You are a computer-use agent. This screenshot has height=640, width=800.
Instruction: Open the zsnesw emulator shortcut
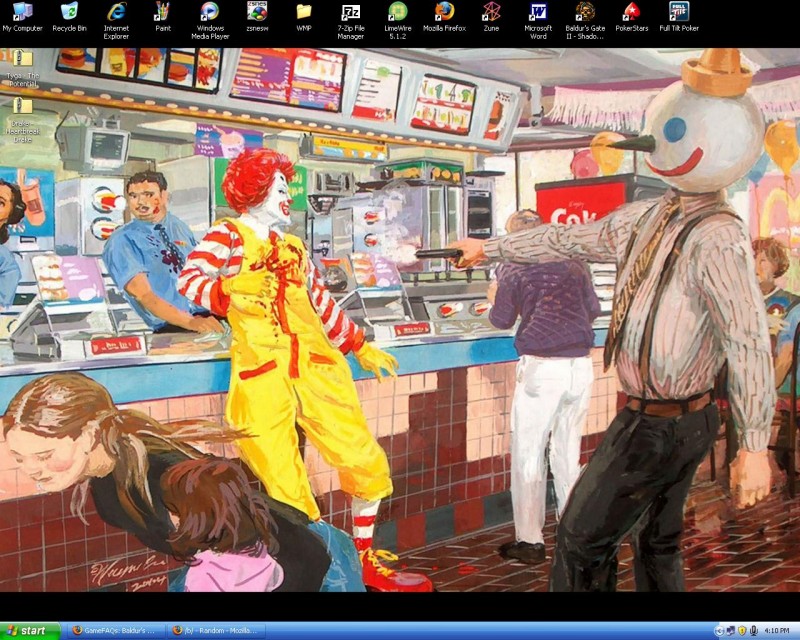[257, 17]
